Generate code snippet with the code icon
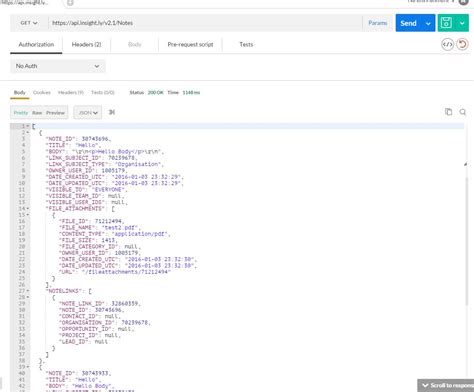Image resolution: width=474 pixels, height=392 pixels. pos(447,44)
